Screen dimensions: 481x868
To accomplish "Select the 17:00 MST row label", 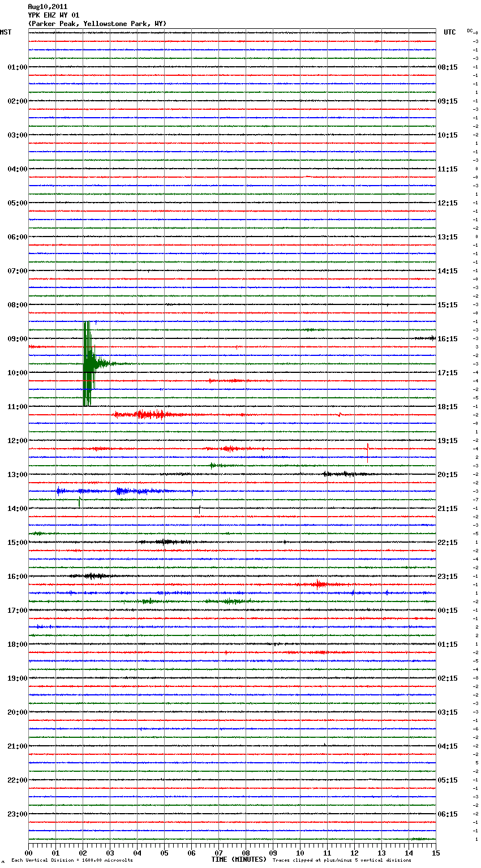I will 18,611.
